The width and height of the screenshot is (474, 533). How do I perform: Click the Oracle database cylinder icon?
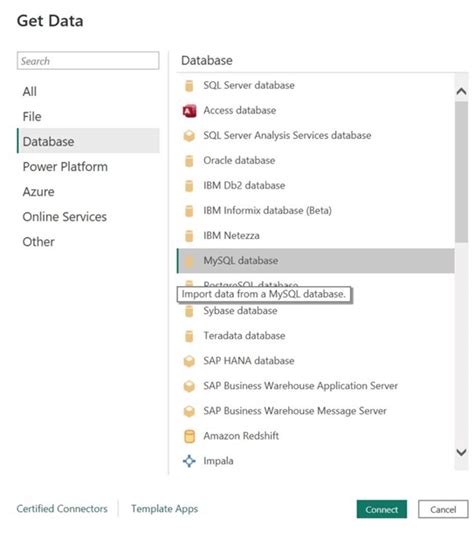click(189, 161)
